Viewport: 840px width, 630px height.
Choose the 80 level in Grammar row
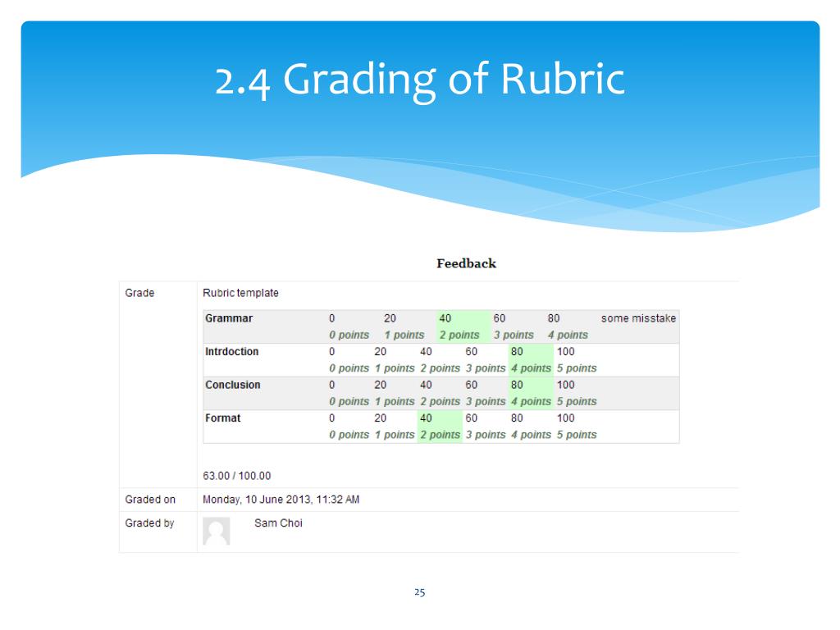click(572, 326)
